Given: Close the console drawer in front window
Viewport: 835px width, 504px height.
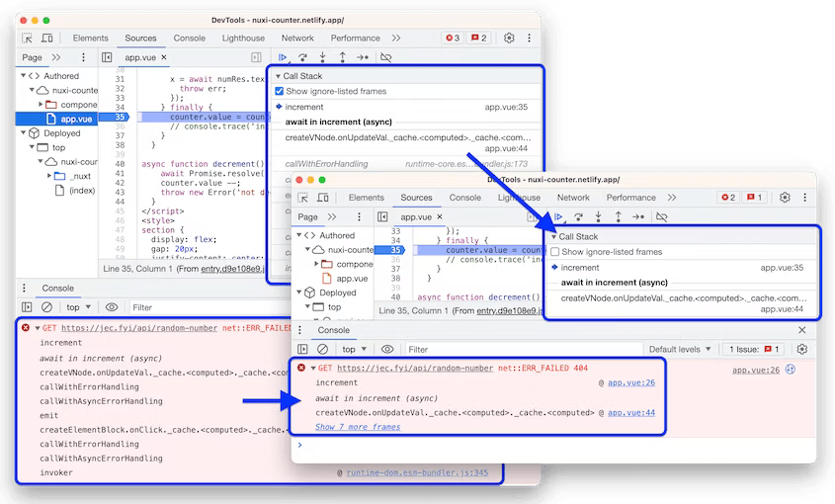Looking at the screenshot, I should point(802,330).
